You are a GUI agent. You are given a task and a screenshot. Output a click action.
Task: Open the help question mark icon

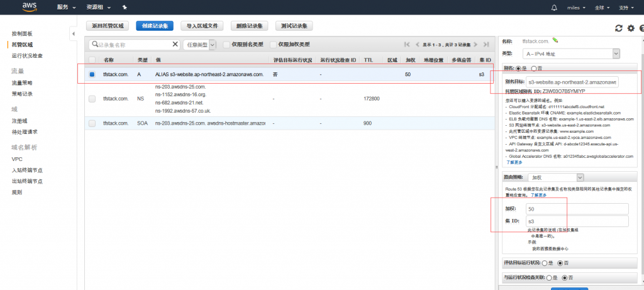[641, 28]
